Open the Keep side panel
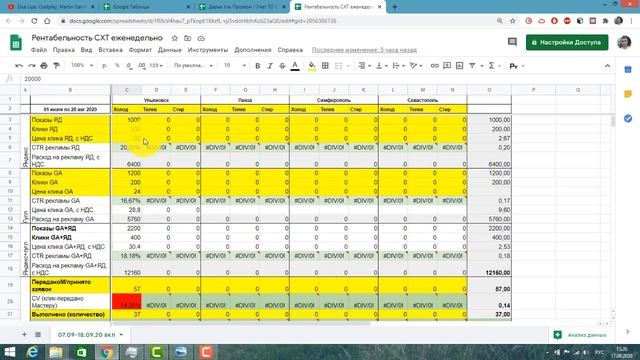640x360 pixels. coord(628,94)
